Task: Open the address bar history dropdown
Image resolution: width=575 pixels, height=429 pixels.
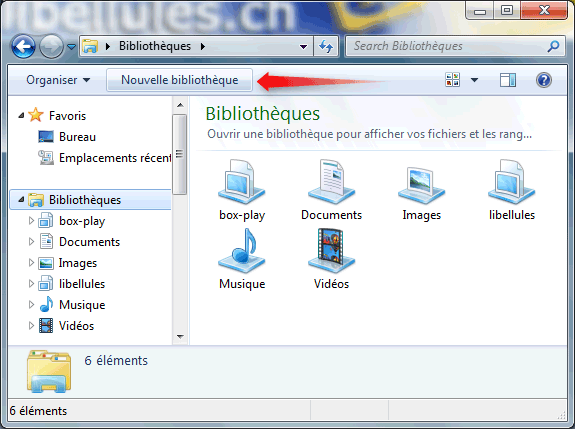Action: 303,47
